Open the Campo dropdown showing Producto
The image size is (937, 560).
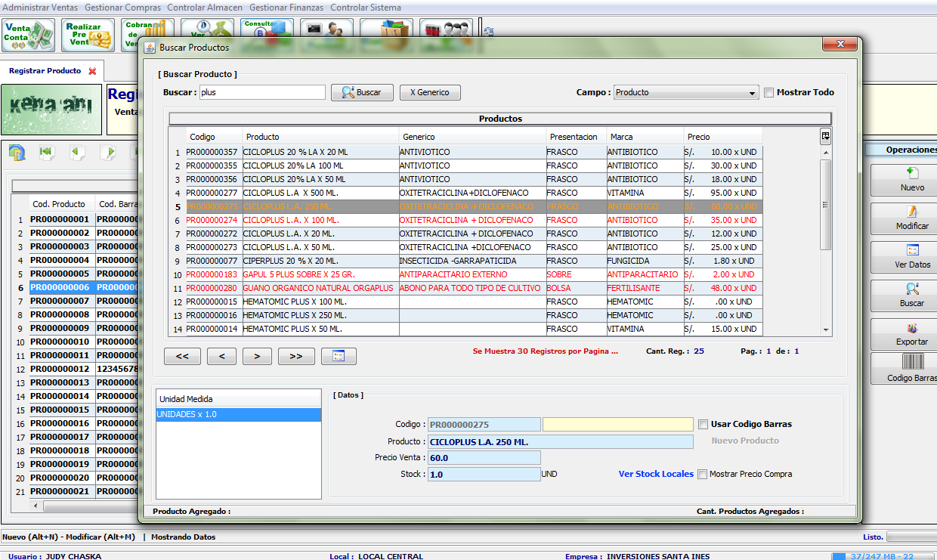(686, 92)
